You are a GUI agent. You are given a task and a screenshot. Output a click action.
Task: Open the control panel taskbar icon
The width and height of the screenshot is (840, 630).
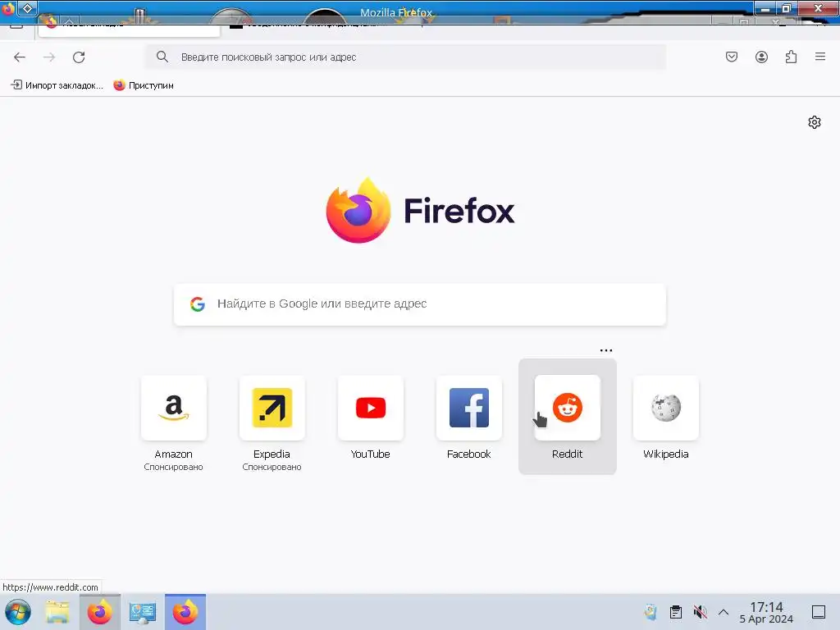(143, 612)
